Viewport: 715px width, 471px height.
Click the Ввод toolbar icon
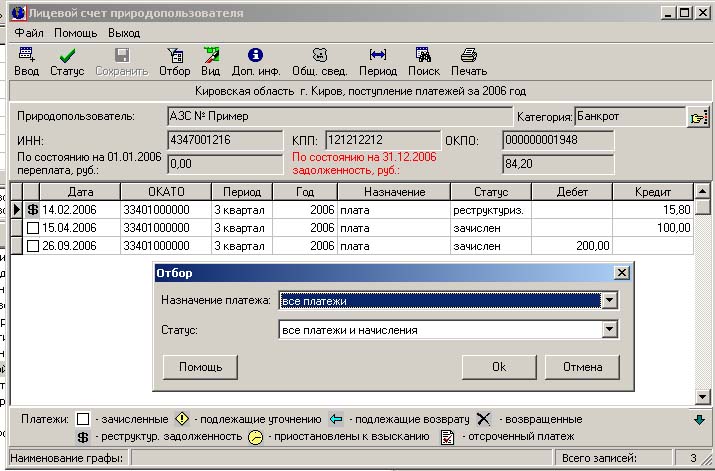[26, 62]
